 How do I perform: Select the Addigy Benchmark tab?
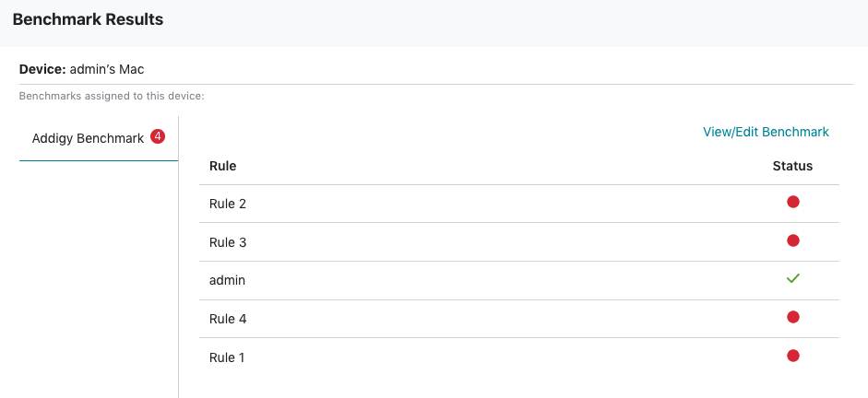[99, 138]
